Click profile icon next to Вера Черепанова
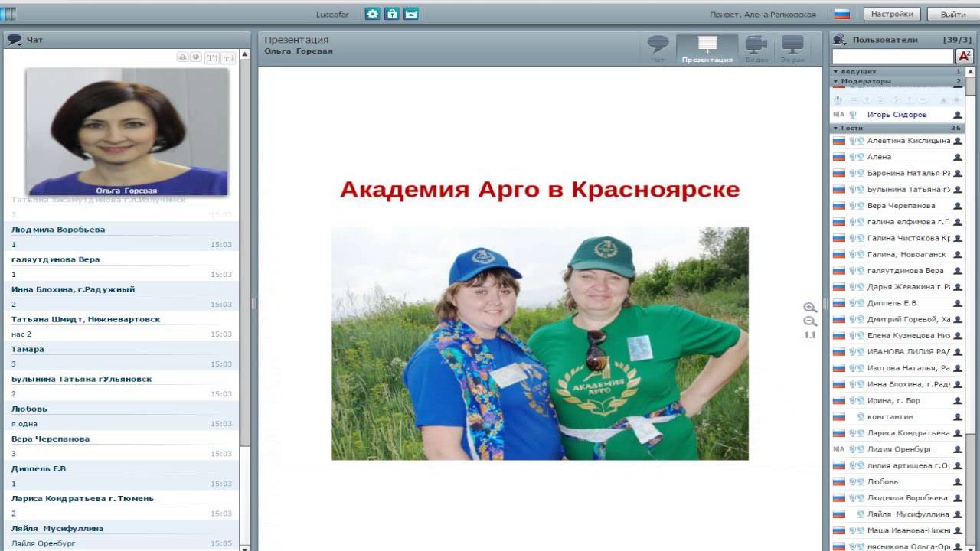The image size is (980, 551). coord(957,206)
